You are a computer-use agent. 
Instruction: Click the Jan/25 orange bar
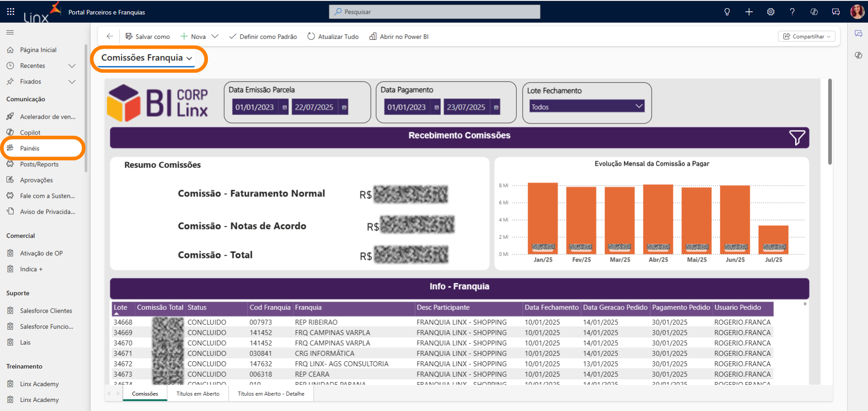point(542,219)
